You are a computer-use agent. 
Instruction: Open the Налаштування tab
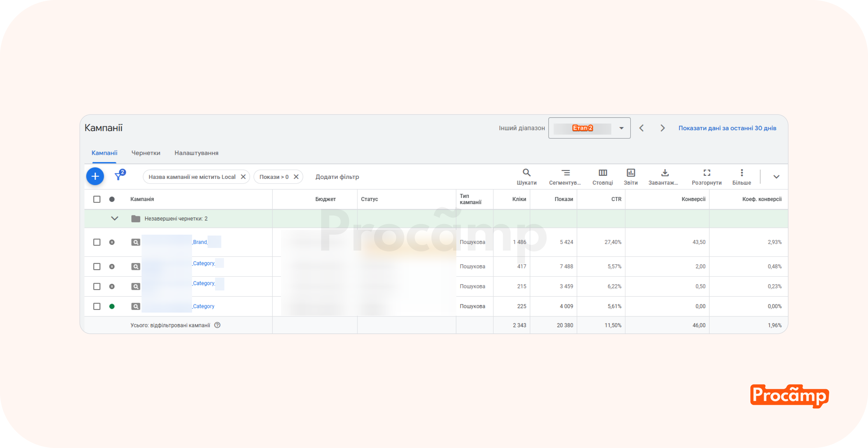(196, 153)
